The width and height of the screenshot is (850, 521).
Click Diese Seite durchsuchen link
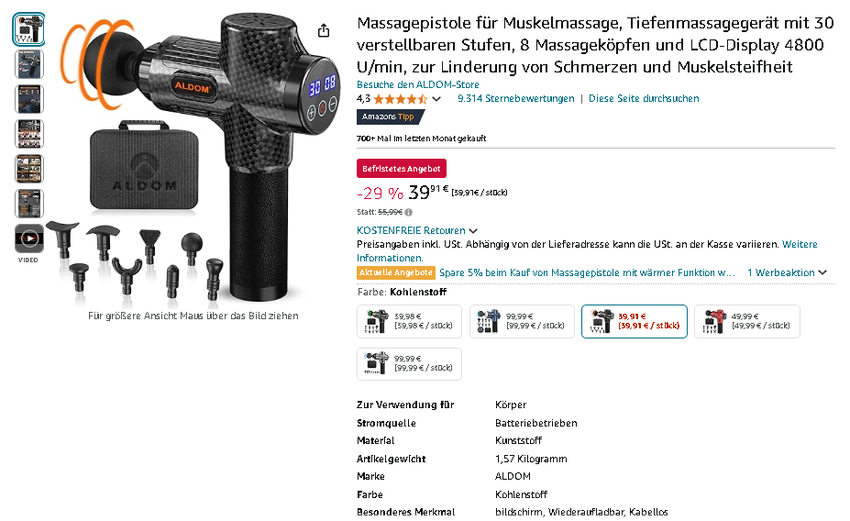pos(643,99)
